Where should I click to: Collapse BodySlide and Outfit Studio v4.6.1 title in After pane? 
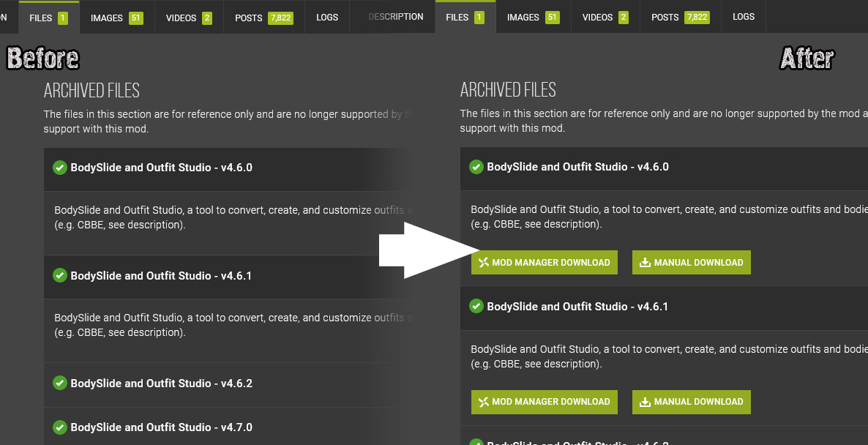click(577, 306)
